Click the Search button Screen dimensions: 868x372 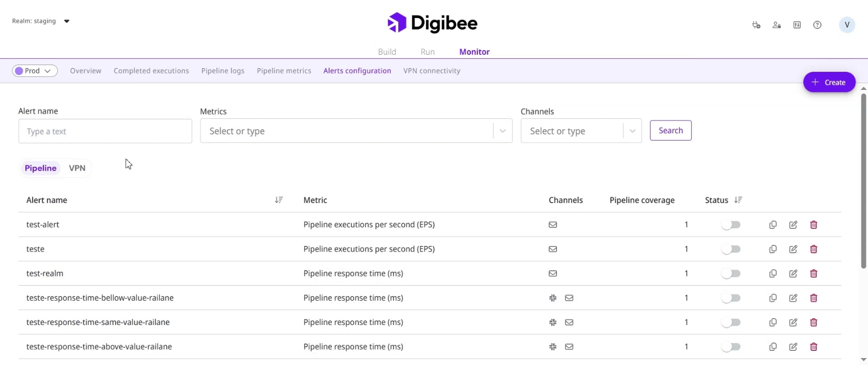[670, 131]
